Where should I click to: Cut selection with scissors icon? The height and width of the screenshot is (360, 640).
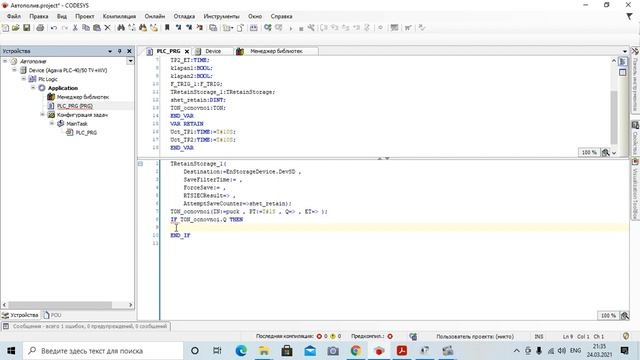coord(75,28)
